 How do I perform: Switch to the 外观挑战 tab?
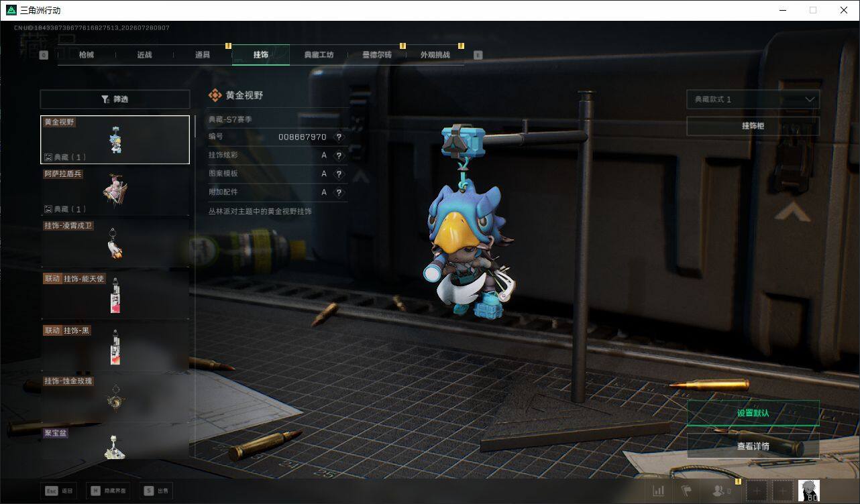tap(435, 55)
